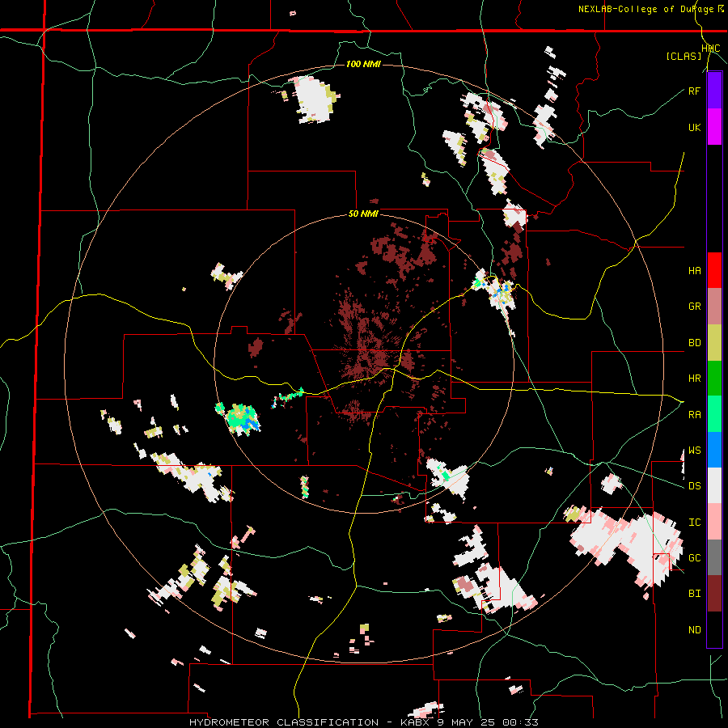Click the magenta UK legend color swatch
The image size is (728, 728).
pos(714,127)
